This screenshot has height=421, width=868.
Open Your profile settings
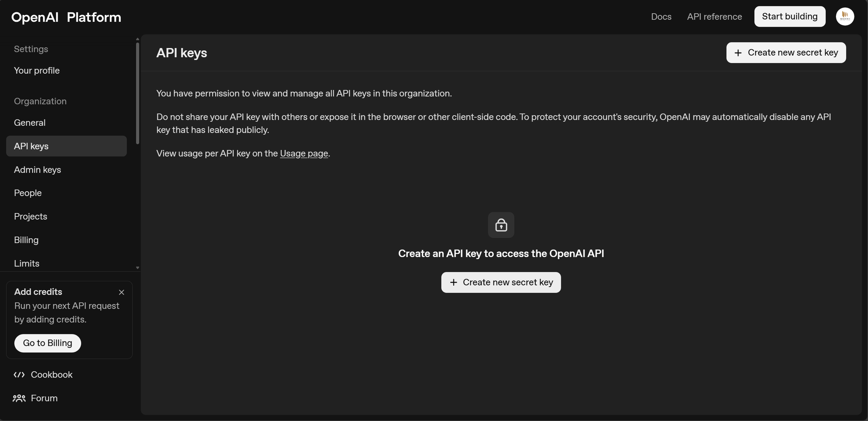tap(37, 70)
